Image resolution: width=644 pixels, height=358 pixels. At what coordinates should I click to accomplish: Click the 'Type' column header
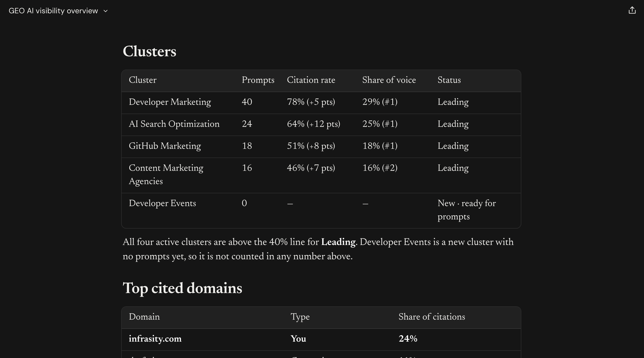click(300, 317)
